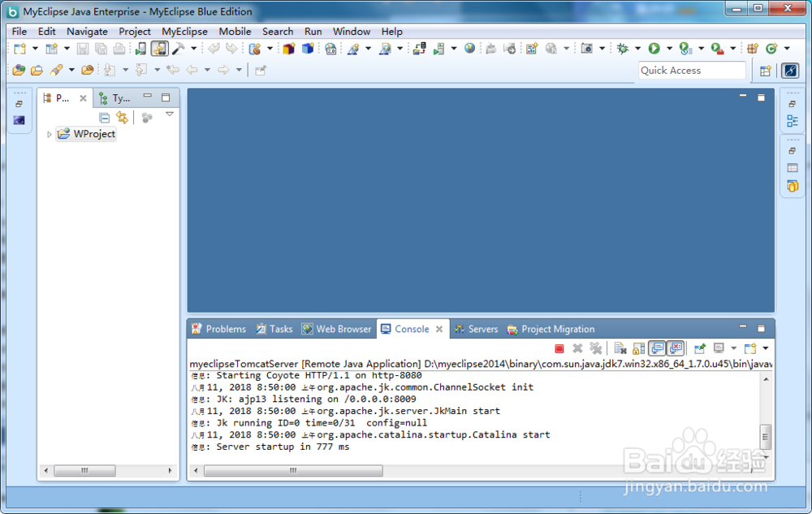Open the dropdown arrow beside the Run button
Screen dimensions: 812x514
(669, 49)
